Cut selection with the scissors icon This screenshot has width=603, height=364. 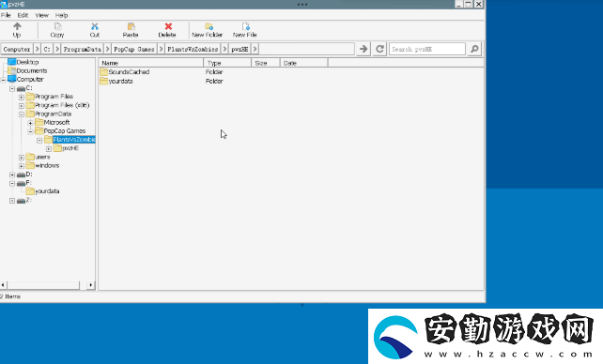95,30
